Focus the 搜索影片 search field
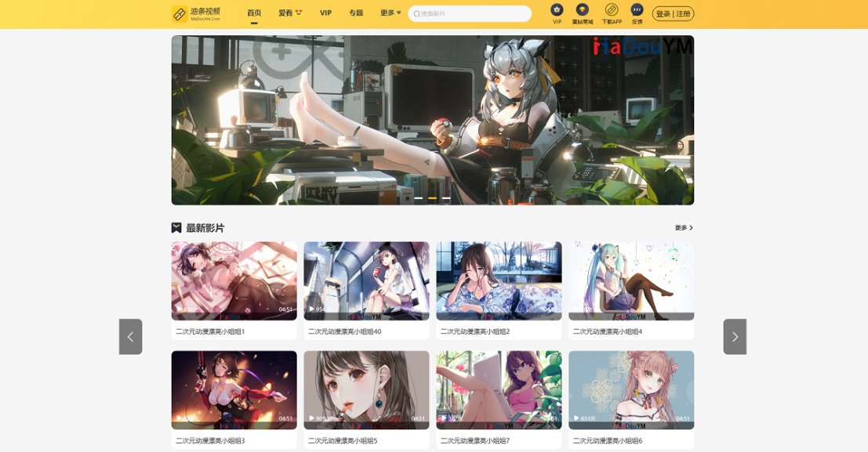This screenshot has width=868, height=452. pyautogui.click(x=473, y=14)
